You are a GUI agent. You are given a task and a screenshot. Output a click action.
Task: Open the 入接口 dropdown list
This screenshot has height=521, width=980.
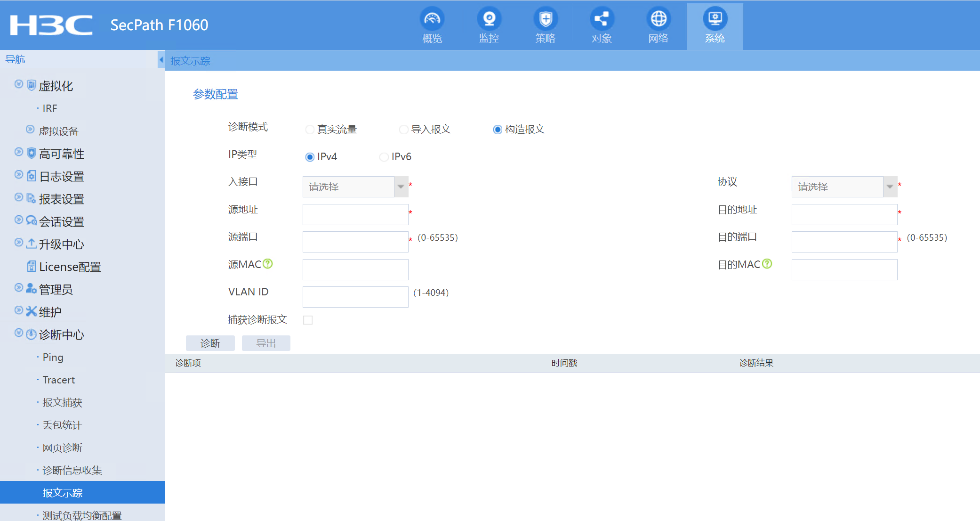pos(401,187)
